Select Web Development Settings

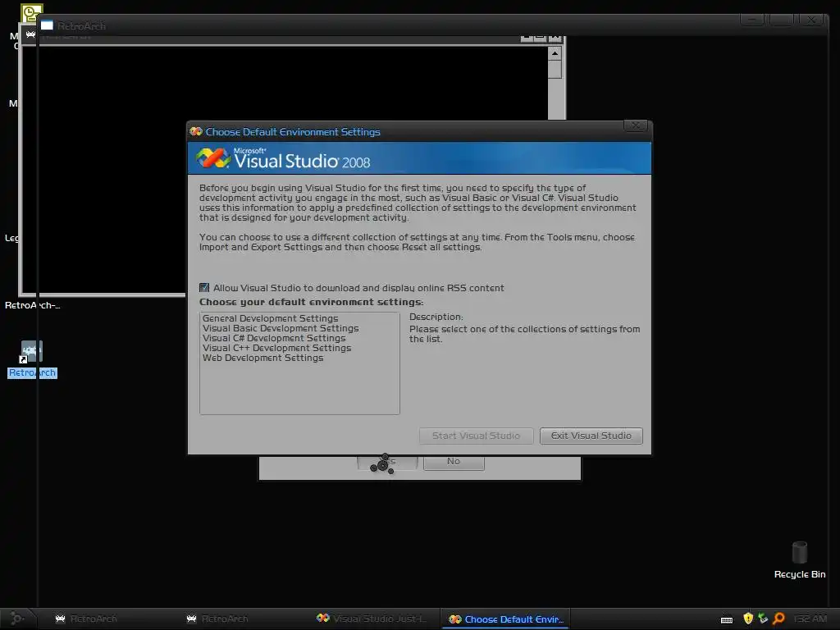tap(262, 358)
